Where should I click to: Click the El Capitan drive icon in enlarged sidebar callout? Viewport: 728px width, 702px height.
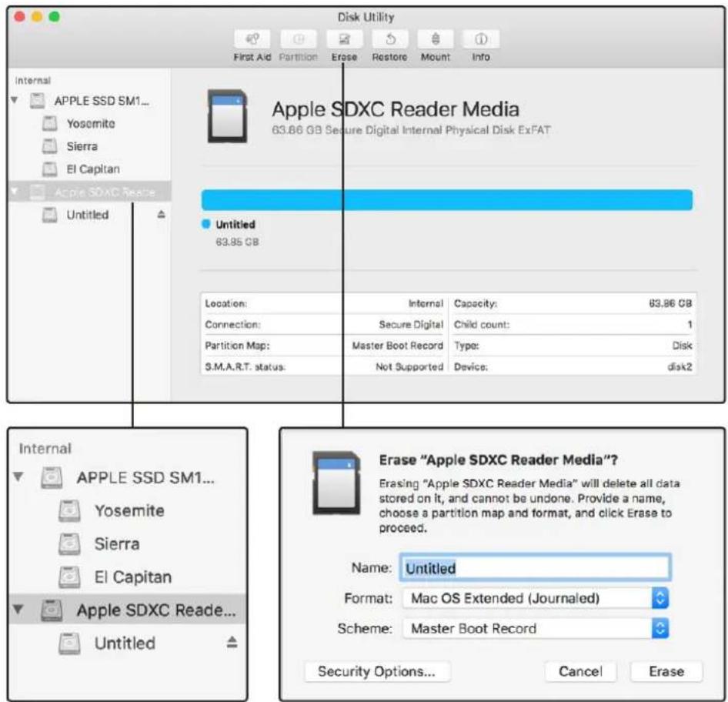pyautogui.click(x=69, y=577)
